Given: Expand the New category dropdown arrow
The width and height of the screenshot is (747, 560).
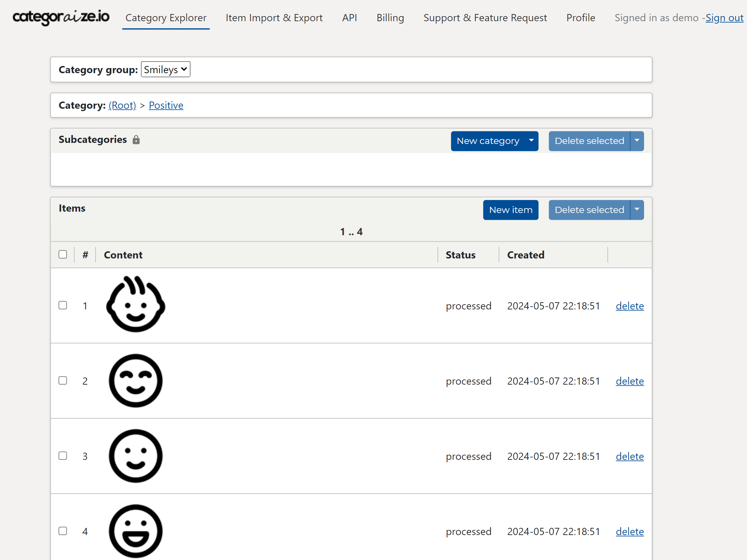Looking at the screenshot, I should [x=531, y=141].
